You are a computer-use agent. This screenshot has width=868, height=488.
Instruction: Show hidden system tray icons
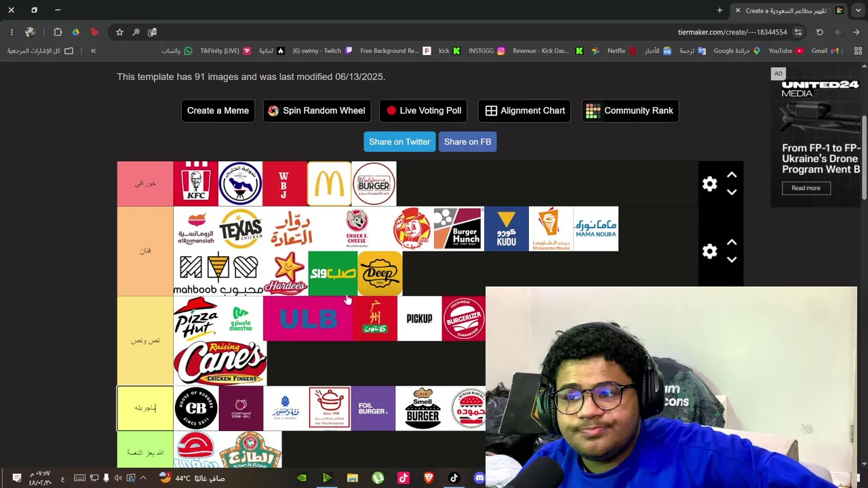click(x=142, y=478)
